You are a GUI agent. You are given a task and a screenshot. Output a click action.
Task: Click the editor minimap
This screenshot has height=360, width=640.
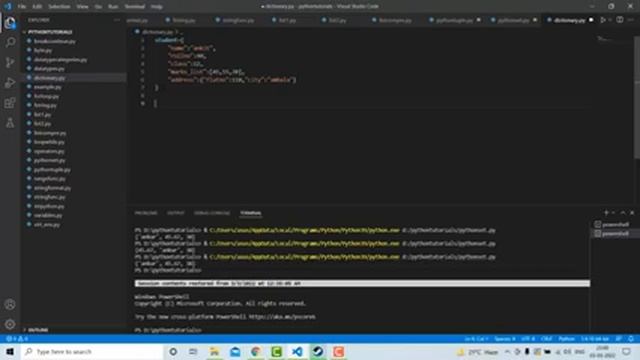pos(612,39)
